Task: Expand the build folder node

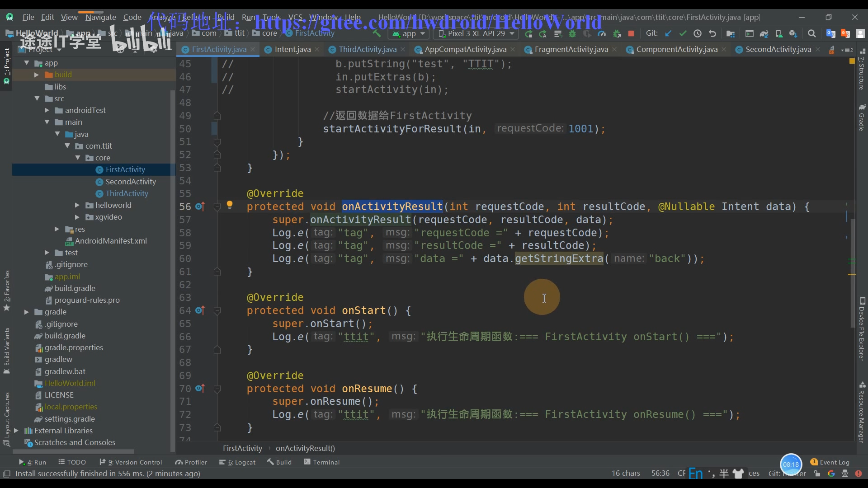Action: pyautogui.click(x=37, y=75)
